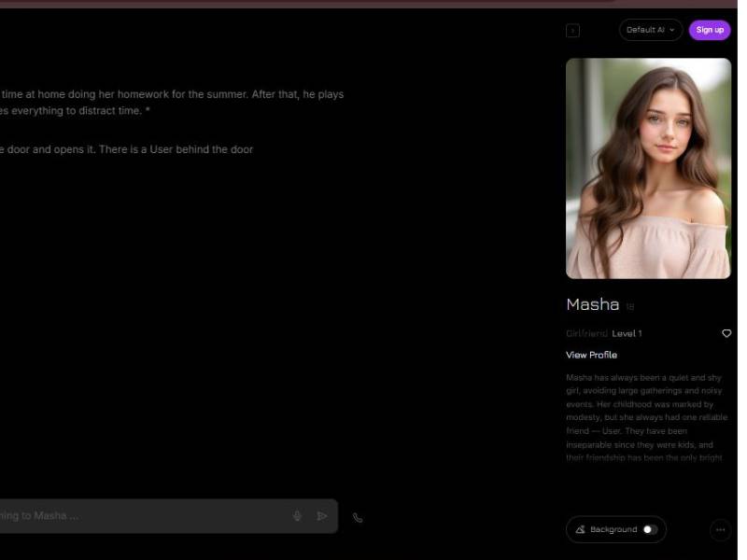The width and height of the screenshot is (747, 560).
Task: Click the small badge beside Masha's name
Action: click(630, 306)
